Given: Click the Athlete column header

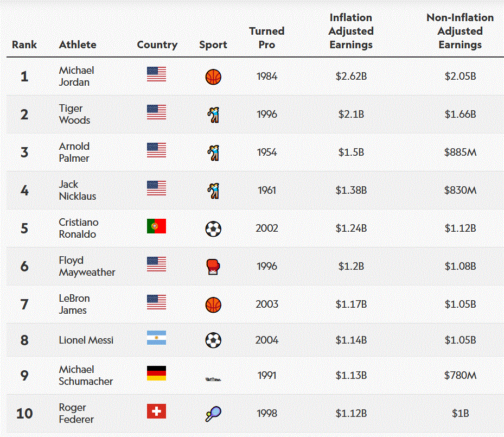Looking at the screenshot, I should pyautogui.click(x=78, y=45).
